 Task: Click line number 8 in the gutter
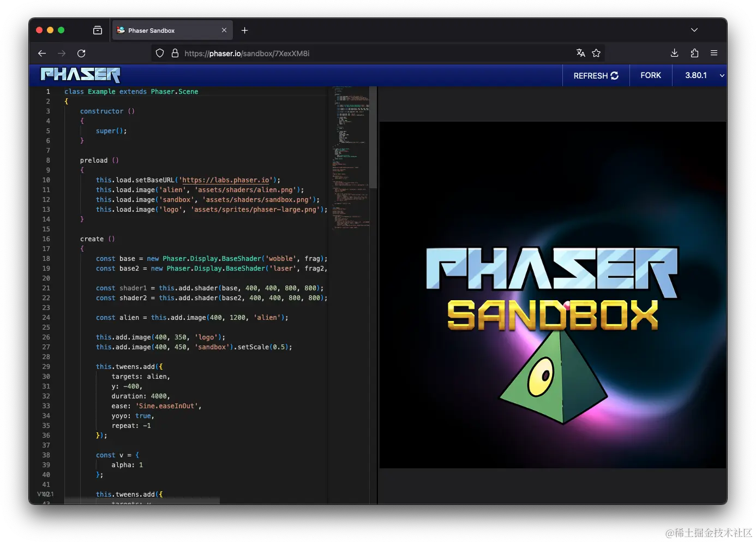pyautogui.click(x=48, y=160)
